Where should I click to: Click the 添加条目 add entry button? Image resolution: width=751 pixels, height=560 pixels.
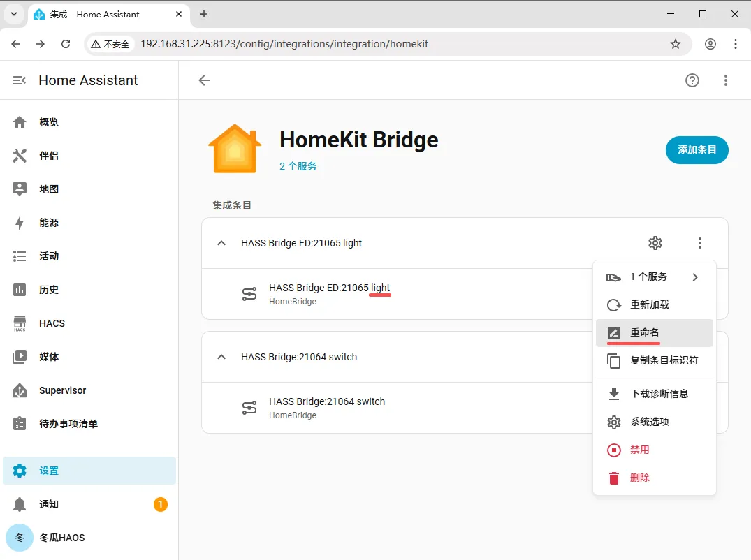click(697, 150)
